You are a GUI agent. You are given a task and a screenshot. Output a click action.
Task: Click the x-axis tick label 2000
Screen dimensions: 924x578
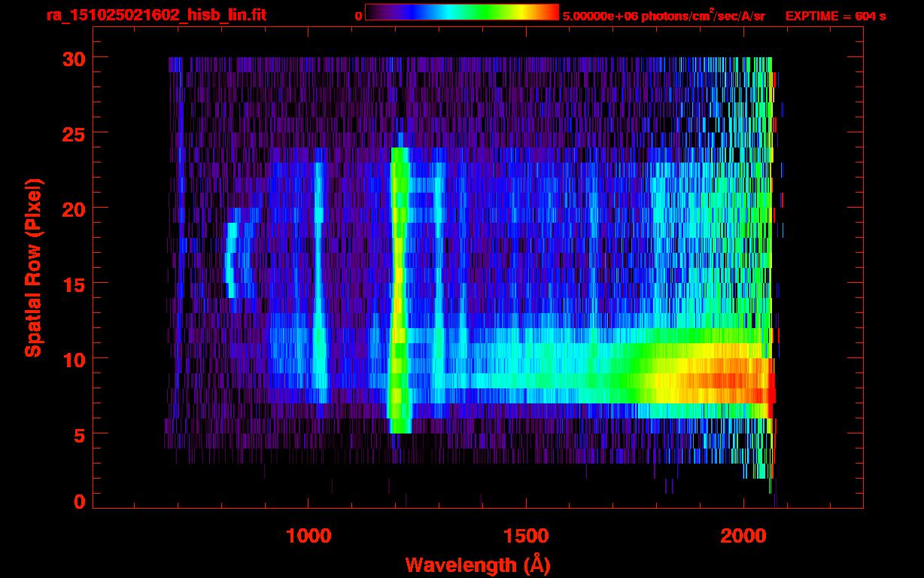(x=743, y=535)
